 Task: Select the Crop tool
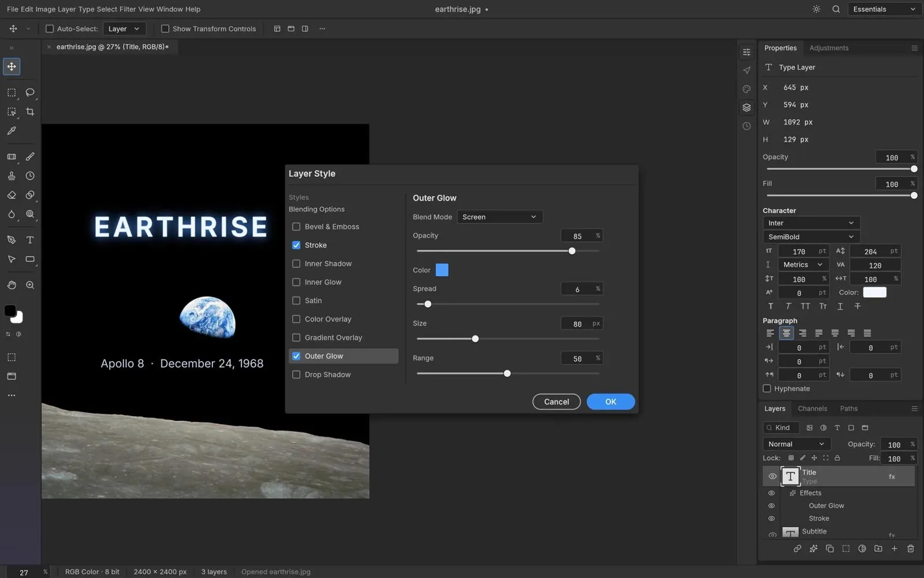pyautogui.click(x=30, y=112)
